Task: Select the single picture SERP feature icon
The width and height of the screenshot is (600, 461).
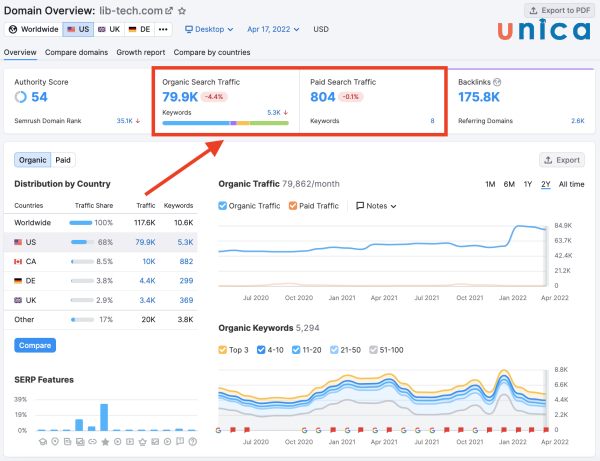Action: point(155,442)
